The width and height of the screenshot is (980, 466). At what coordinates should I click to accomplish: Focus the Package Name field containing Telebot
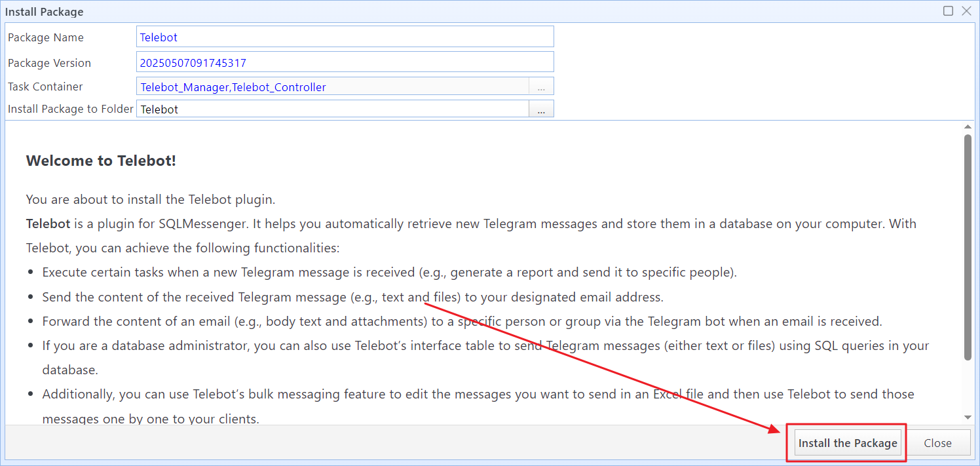pos(345,37)
